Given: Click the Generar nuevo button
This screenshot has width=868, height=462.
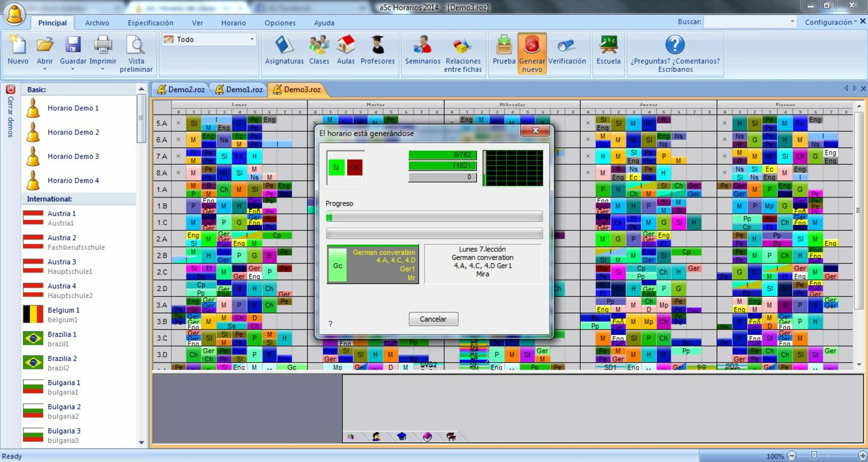Looking at the screenshot, I should [x=532, y=53].
